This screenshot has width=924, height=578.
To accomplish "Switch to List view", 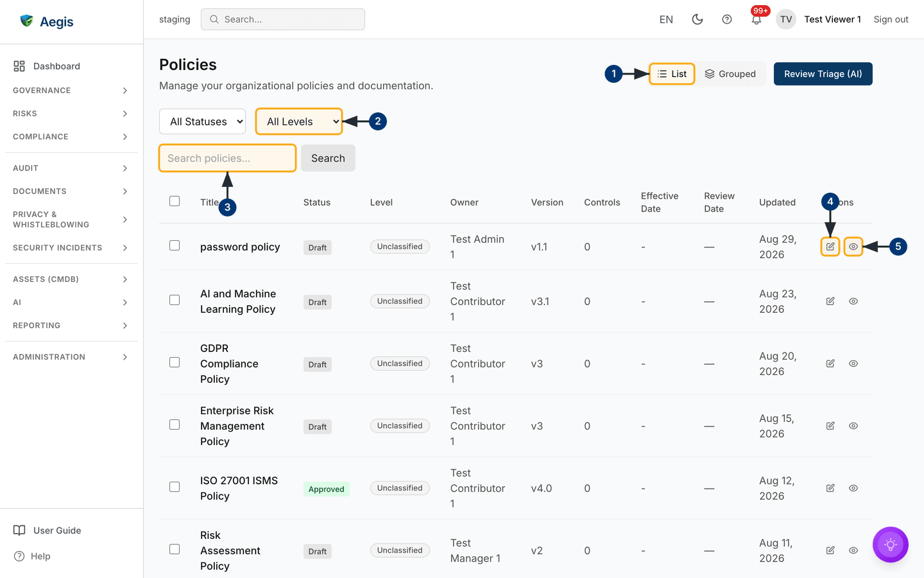I will click(672, 74).
